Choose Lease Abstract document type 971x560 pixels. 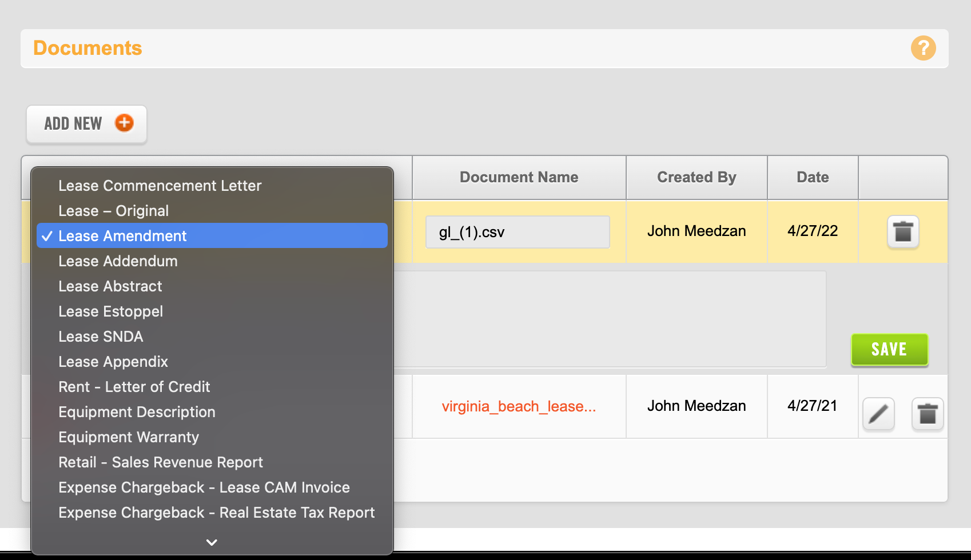[x=110, y=286]
